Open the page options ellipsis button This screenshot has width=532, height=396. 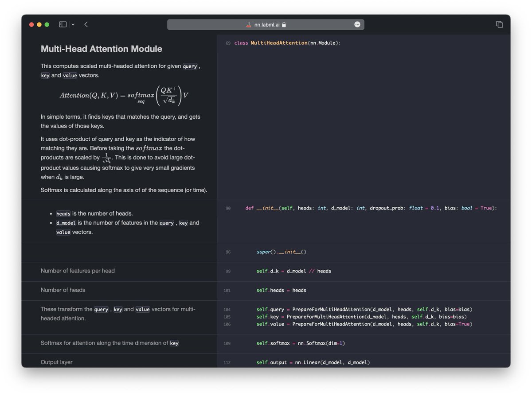coord(357,24)
